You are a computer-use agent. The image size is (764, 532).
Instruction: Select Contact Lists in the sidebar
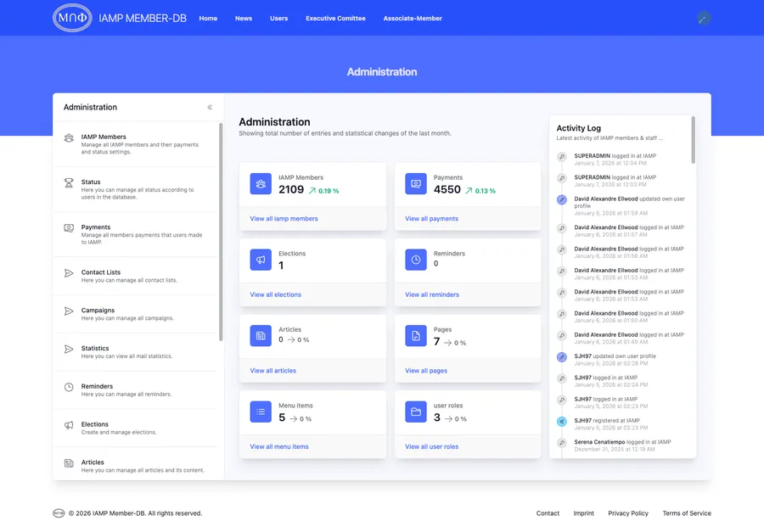pos(136,276)
